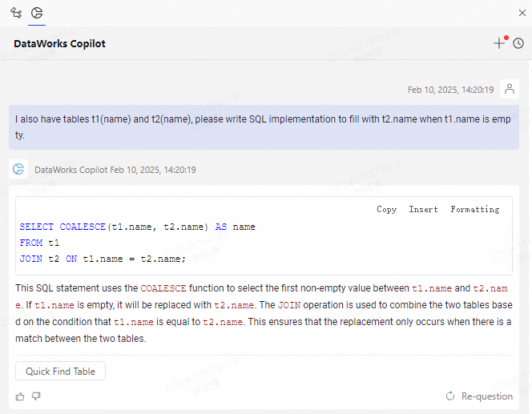Start a new conversation with plus icon
This screenshot has width=532, height=414.
pyautogui.click(x=499, y=43)
